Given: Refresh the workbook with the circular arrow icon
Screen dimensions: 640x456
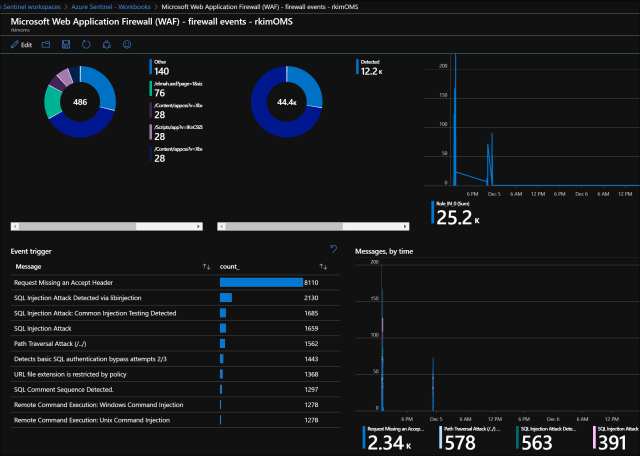Looking at the screenshot, I should (86, 45).
